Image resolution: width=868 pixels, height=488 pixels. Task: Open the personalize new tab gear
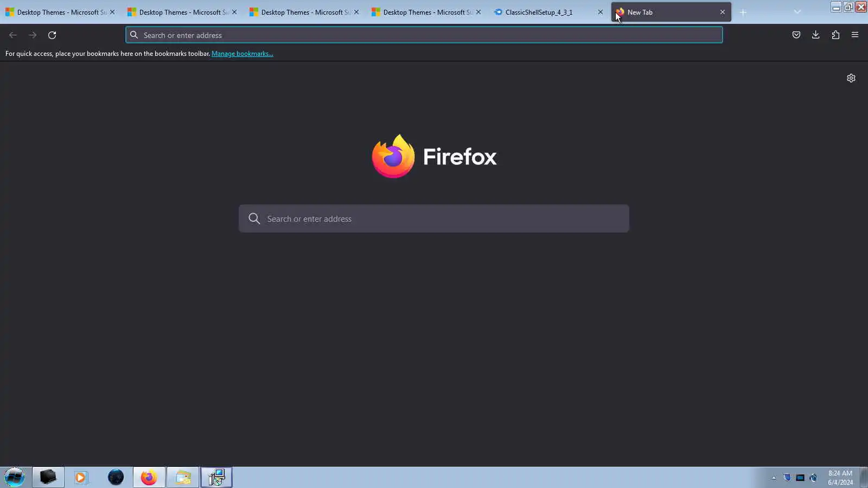[x=851, y=78]
